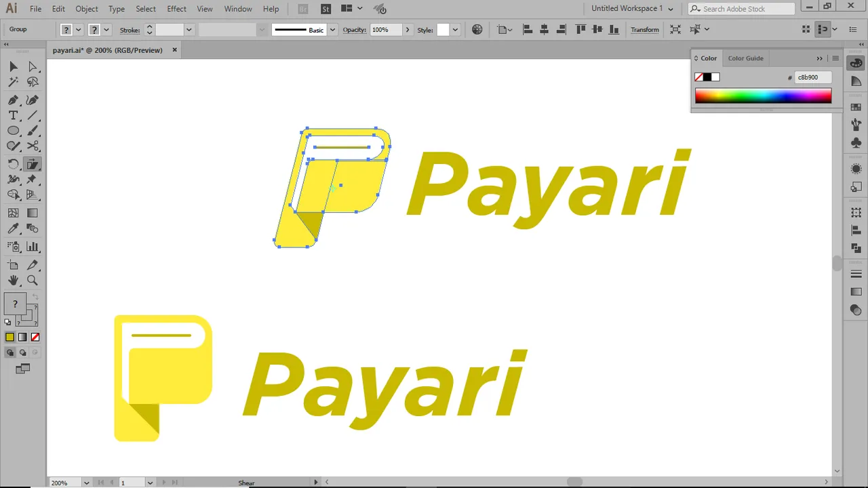The image size is (868, 488).
Task: Close the payari.ai document tab
Action: (x=174, y=49)
